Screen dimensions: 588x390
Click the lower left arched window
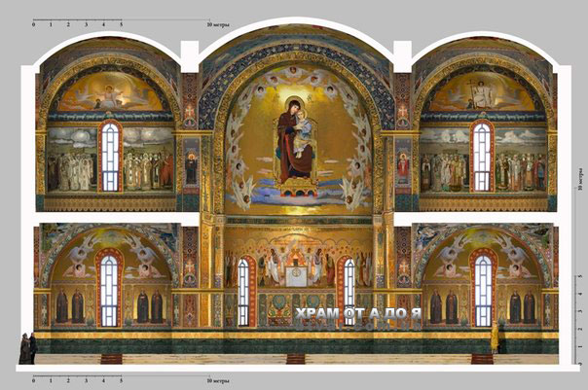pyautogui.click(x=109, y=288)
